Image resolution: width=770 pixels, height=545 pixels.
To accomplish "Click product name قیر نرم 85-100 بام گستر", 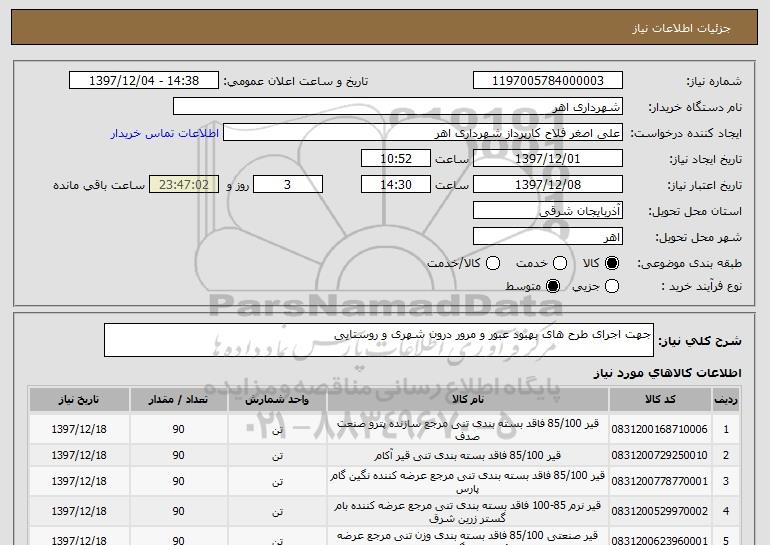I will point(468,512).
